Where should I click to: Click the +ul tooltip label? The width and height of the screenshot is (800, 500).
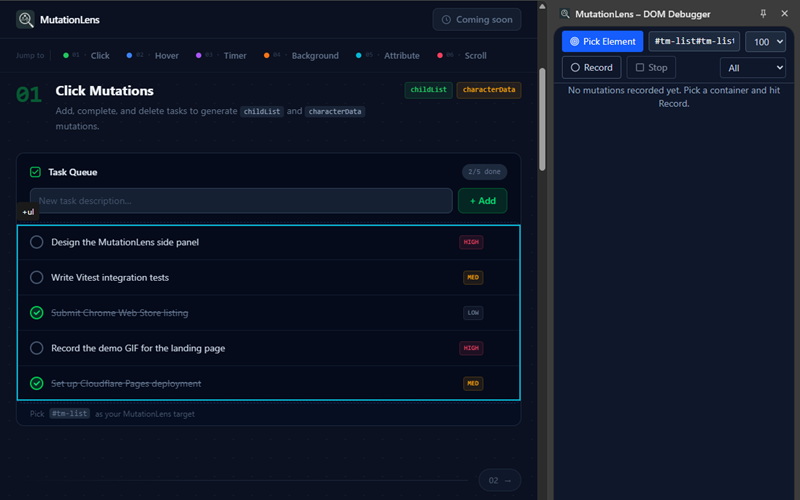[28, 212]
